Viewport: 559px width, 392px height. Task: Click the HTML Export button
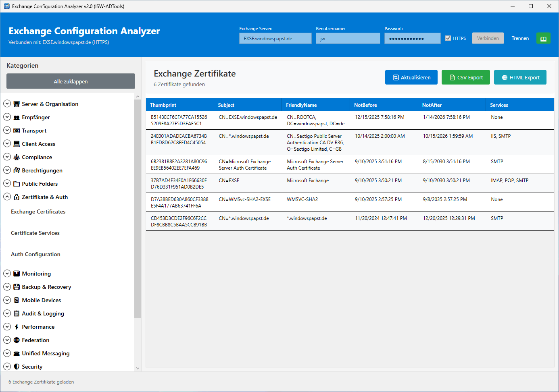[x=520, y=77]
